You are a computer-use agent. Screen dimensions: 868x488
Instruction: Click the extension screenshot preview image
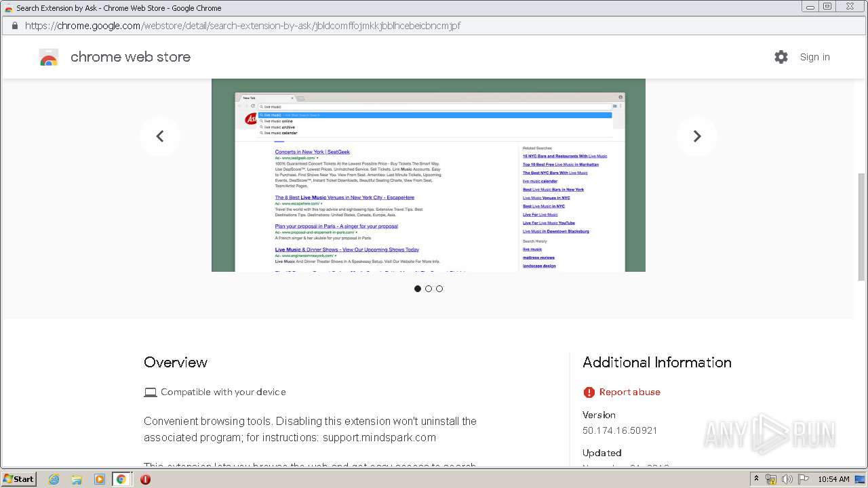[x=429, y=175]
